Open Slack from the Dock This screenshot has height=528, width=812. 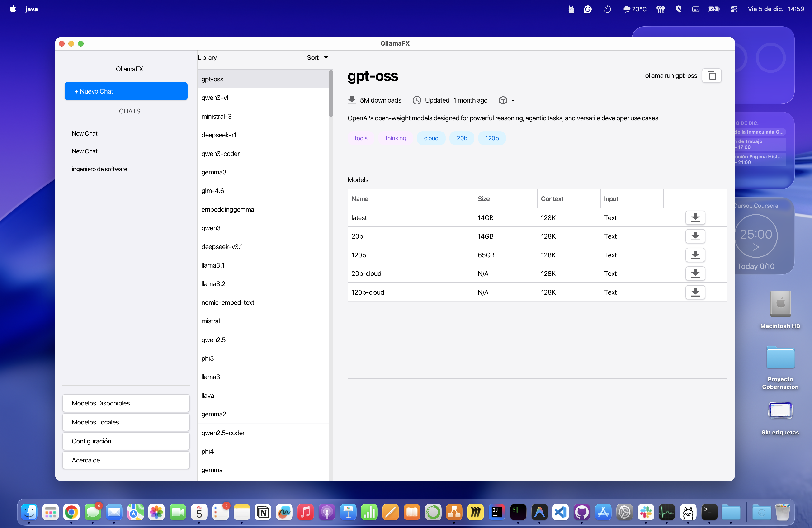[646, 512]
